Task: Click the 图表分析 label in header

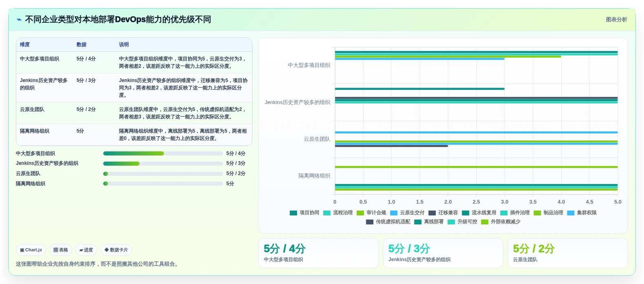Action: pos(616,20)
